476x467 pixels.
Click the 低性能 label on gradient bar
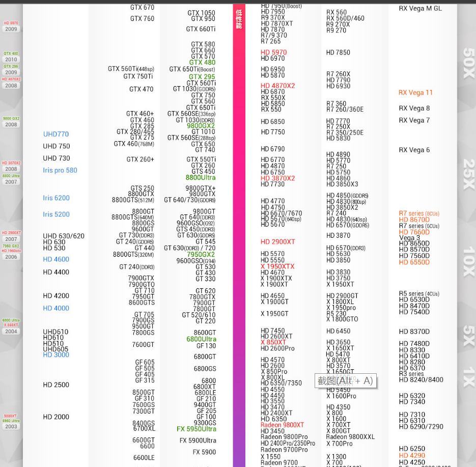(239, 18)
